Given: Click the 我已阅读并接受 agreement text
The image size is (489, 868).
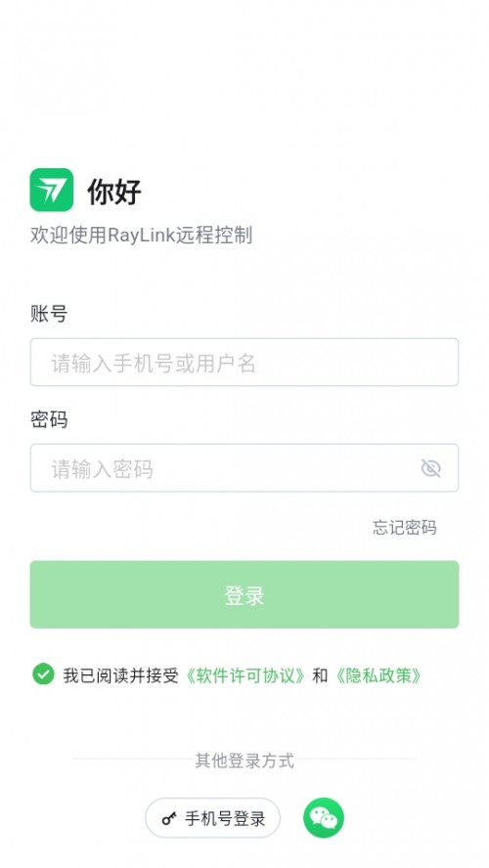Looking at the screenshot, I should tap(120, 675).
